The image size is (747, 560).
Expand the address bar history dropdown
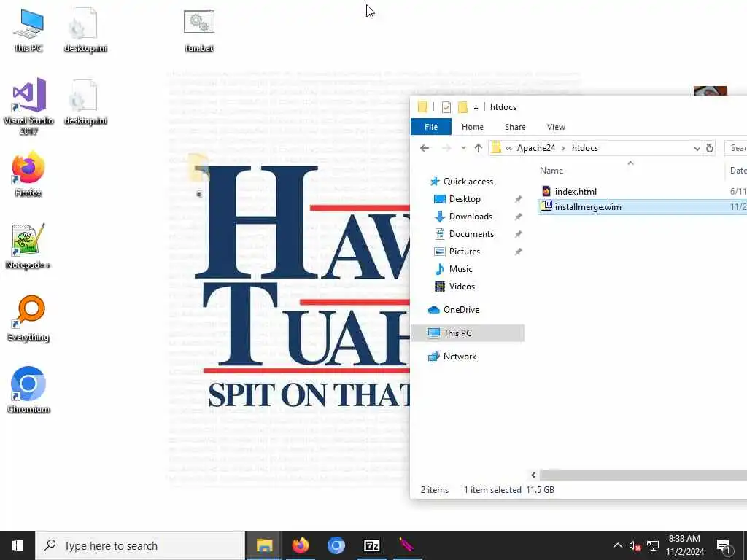point(697,149)
